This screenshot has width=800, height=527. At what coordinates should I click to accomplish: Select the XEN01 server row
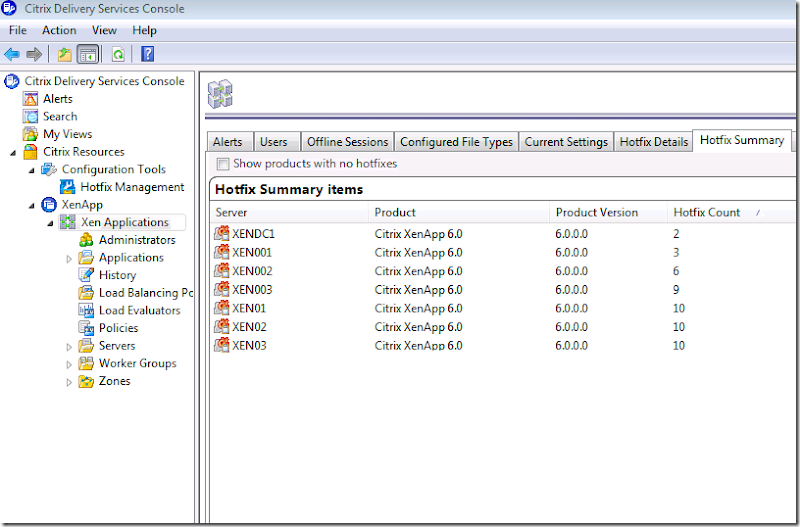(503, 308)
